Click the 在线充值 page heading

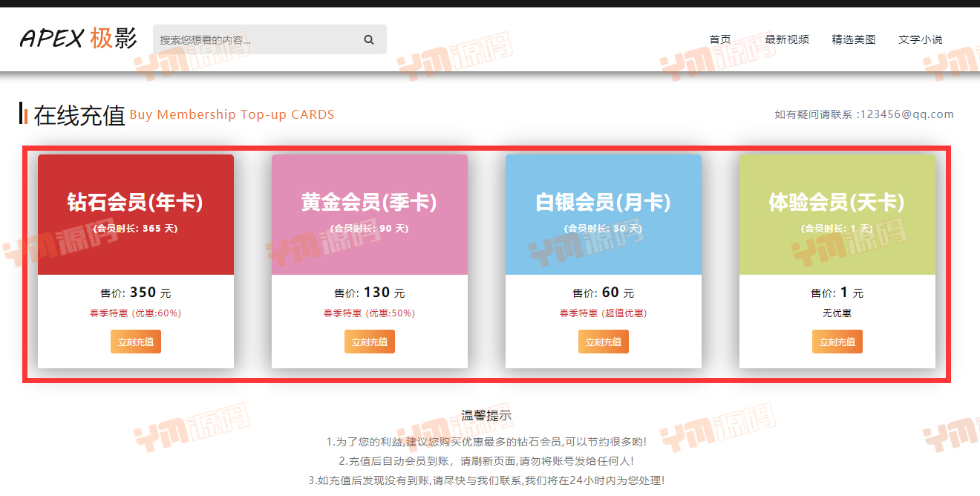(x=79, y=115)
